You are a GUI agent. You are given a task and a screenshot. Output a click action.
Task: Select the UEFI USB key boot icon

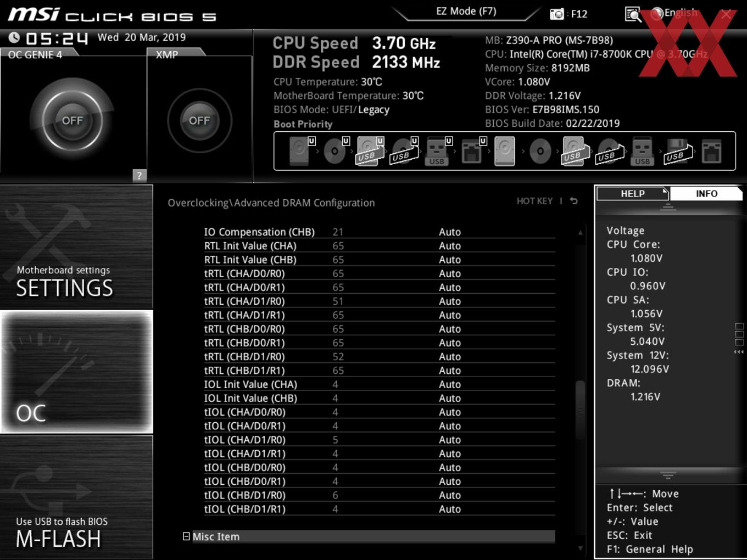point(438,151)
